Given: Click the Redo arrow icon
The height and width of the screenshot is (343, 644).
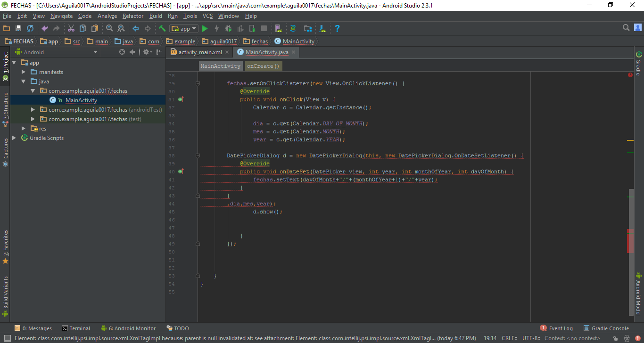Looking at the screenshot, I should tap(57, 29).
